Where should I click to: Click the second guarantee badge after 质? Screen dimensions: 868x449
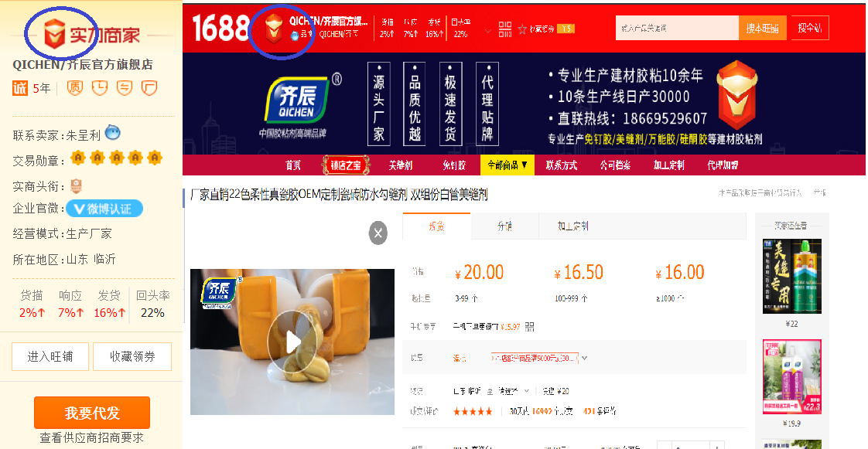[x=100, y=88]
